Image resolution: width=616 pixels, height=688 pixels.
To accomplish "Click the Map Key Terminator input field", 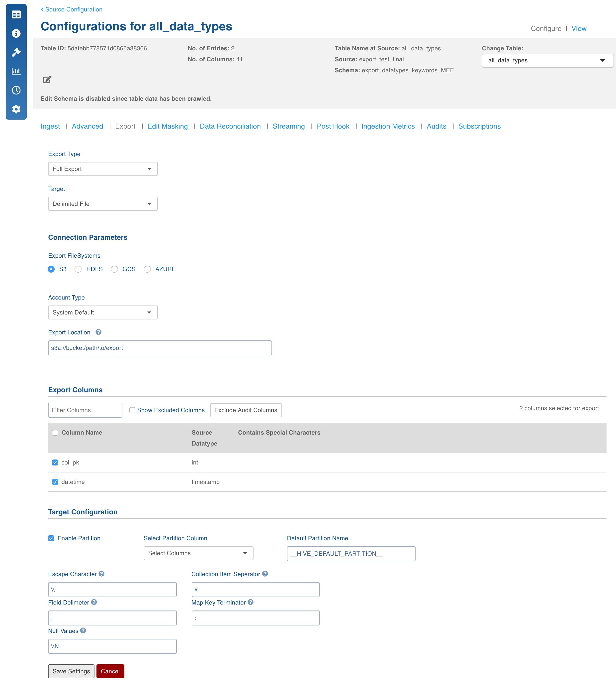I will point(256,618).
